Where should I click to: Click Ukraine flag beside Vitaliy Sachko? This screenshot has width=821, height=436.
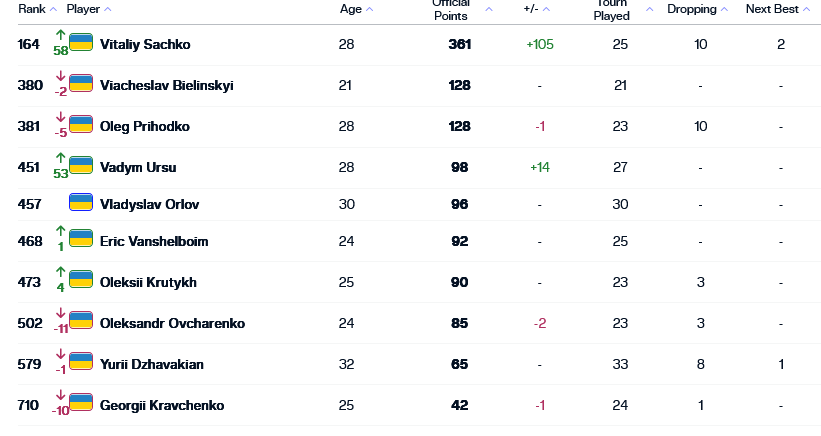point(81,43)
